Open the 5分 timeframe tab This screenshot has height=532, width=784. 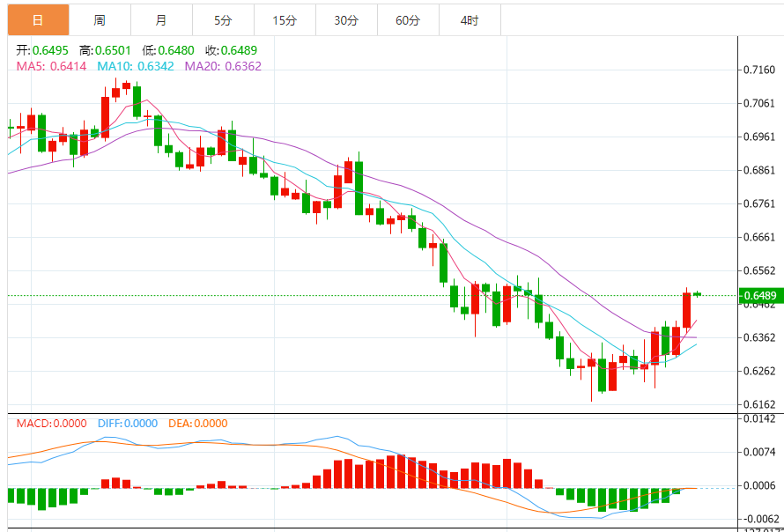(223, 20)
